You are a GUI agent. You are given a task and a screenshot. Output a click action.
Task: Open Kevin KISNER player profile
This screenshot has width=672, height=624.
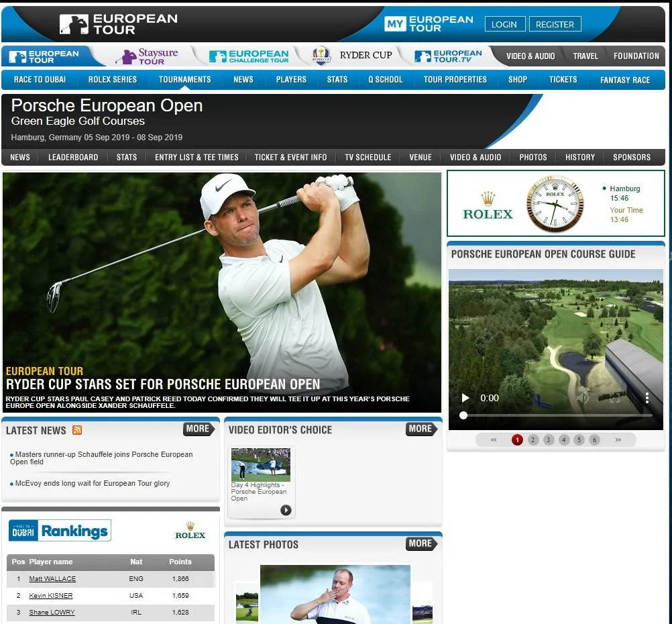click(x=50, y=596)
